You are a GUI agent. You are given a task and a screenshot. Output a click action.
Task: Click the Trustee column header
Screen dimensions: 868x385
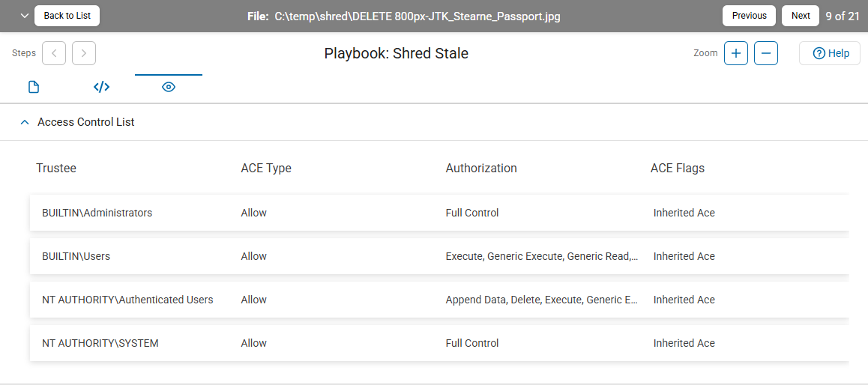(56, 168)
